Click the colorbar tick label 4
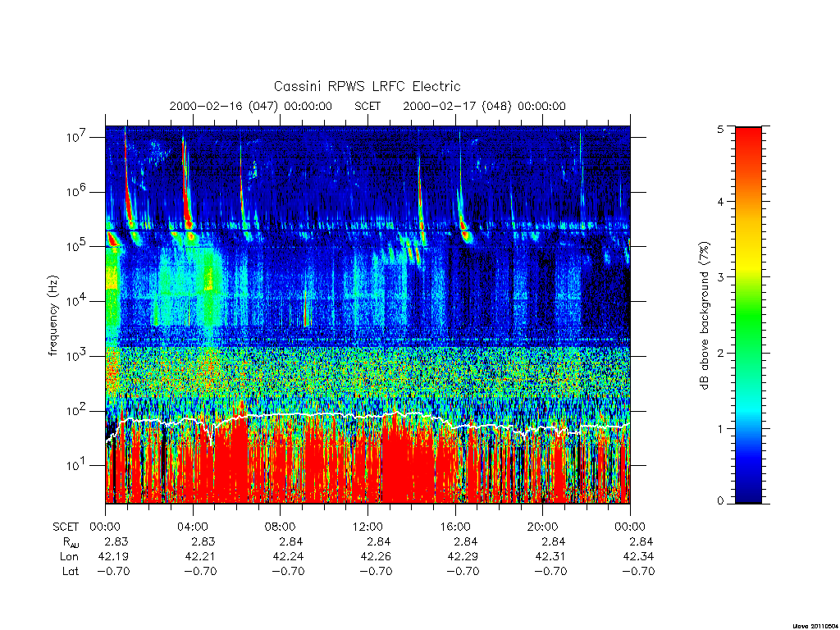 (720, 202)
